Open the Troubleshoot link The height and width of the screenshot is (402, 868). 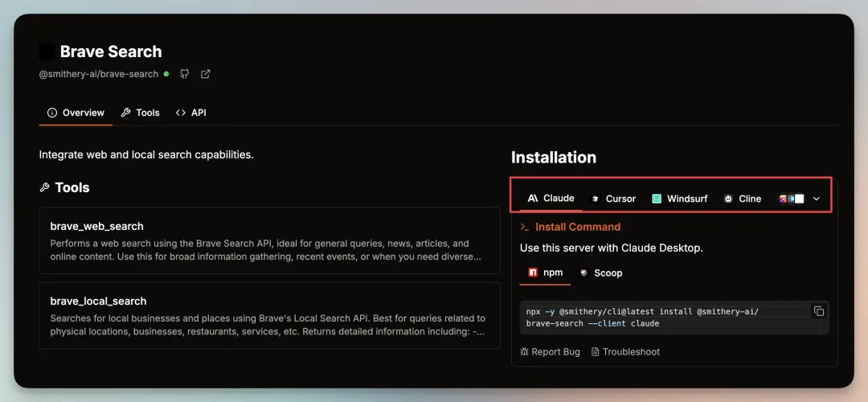tap(625, 351)
